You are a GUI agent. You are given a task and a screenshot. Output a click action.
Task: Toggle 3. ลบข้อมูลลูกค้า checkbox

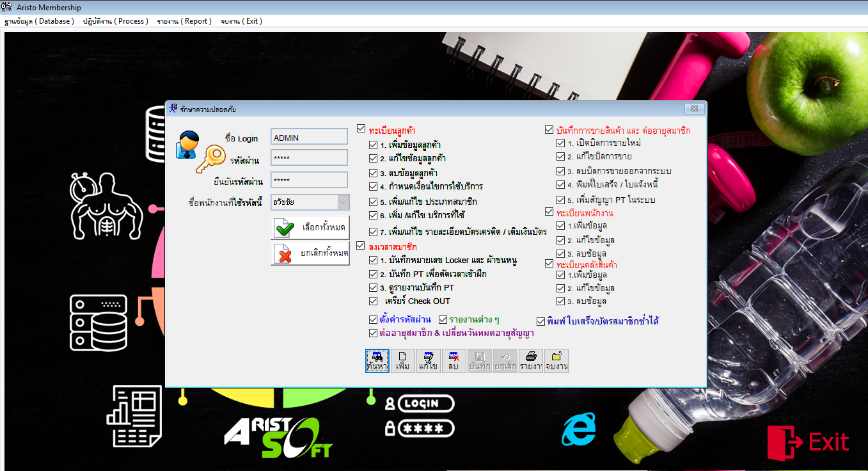coord(374,173)
